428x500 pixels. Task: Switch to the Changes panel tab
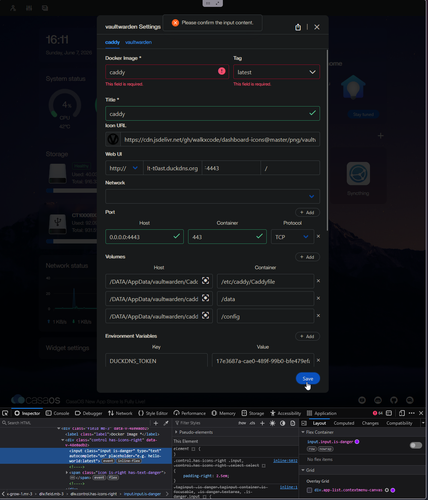coord(370,423)
